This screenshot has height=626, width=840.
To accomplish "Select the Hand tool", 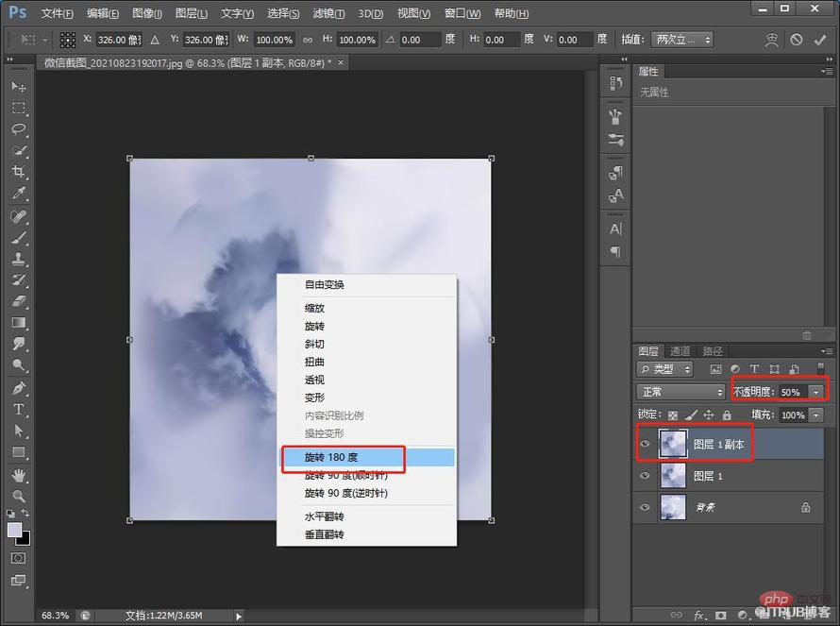I will tap(19, 475).
